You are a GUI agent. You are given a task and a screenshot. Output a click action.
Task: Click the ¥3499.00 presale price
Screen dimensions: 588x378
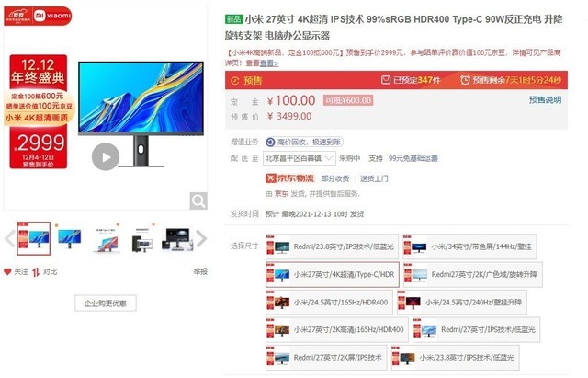(289, 117)
